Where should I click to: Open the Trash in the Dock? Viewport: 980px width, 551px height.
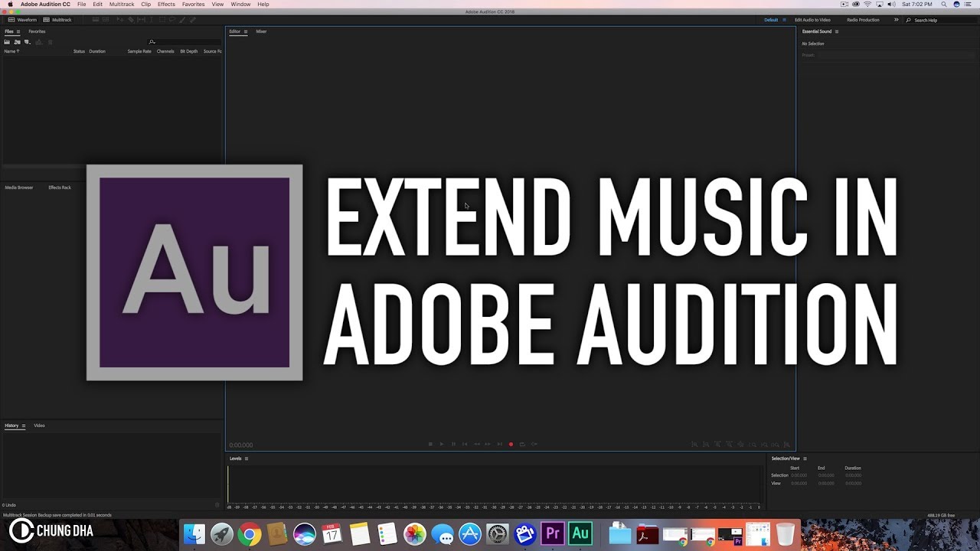786,533
